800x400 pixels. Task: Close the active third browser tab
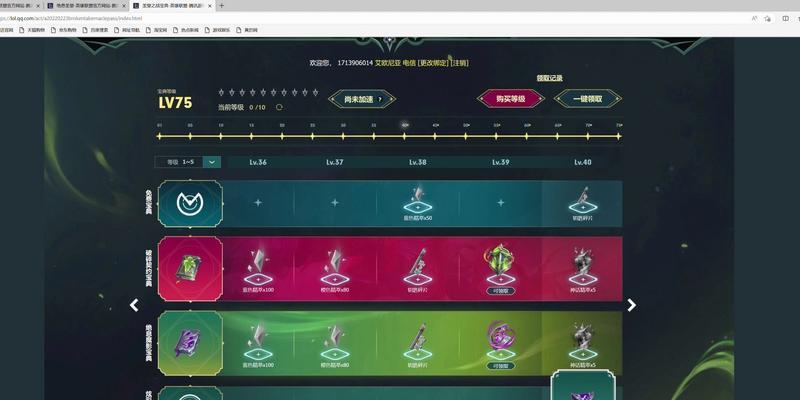pos(210,6)
